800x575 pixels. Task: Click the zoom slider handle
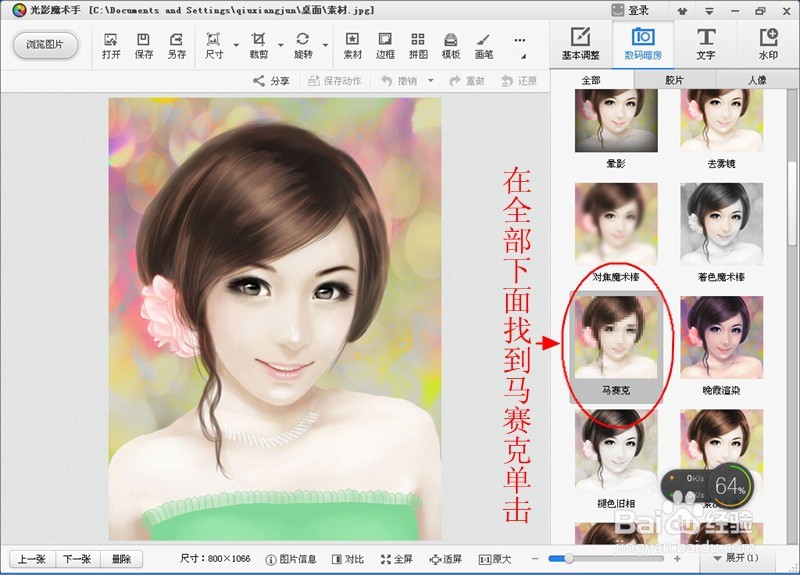568,559
